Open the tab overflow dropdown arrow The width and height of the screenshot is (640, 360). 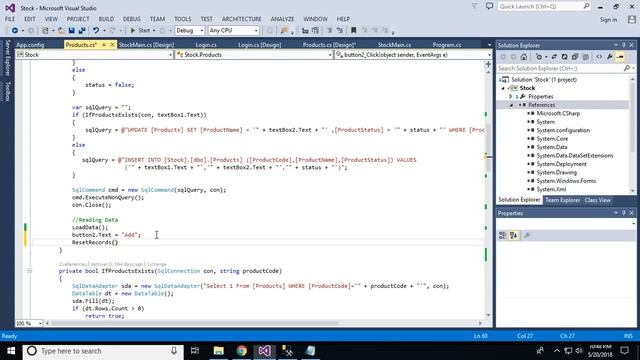point(489,45)
